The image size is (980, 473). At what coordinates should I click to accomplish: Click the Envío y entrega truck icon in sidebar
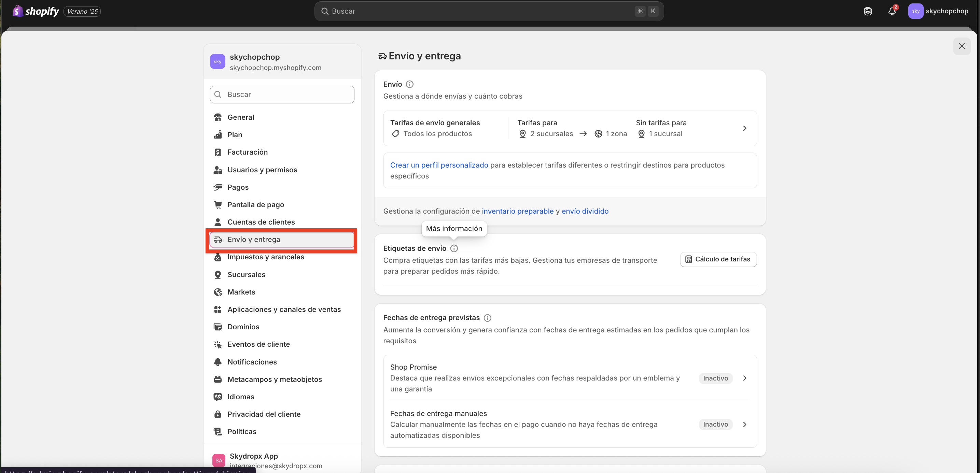pos(218,240)
